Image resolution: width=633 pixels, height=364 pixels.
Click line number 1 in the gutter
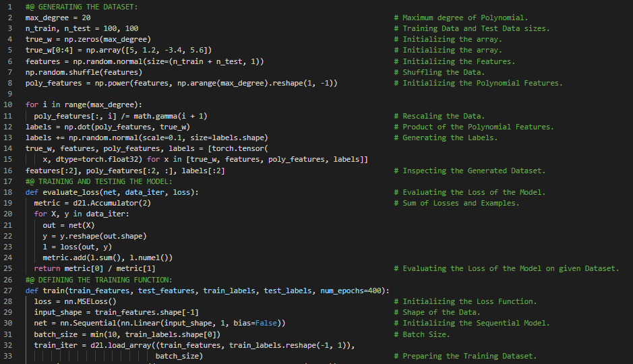[10, 7]
